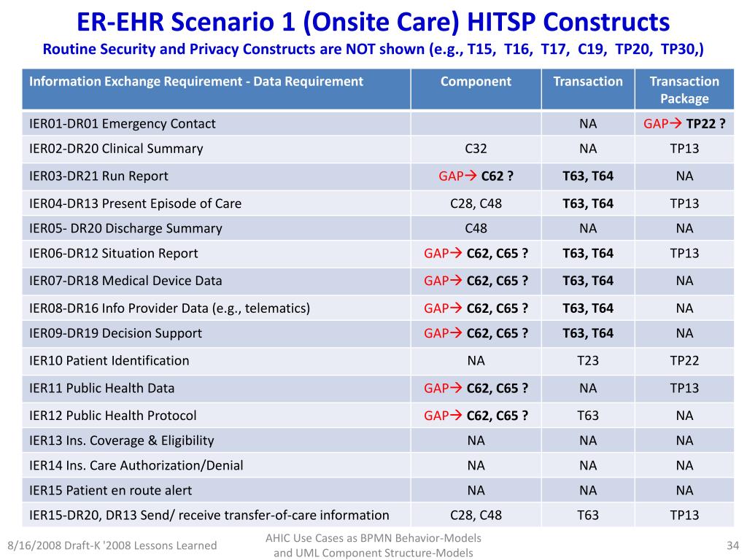Viewport: 747px width, 560px height.
Task: Select the "Transaction Package" column header
Action: pyautogui.click(x=684, y=90)
